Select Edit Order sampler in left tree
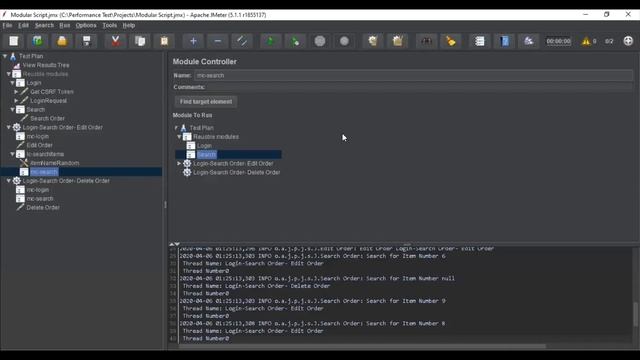 [x=39, y=145]
